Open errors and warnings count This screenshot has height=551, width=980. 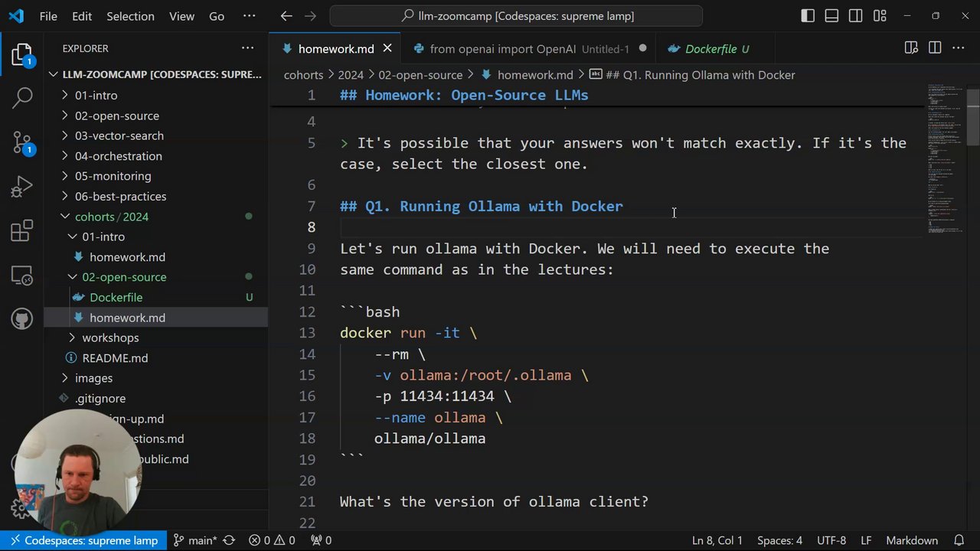pos(272,540)
